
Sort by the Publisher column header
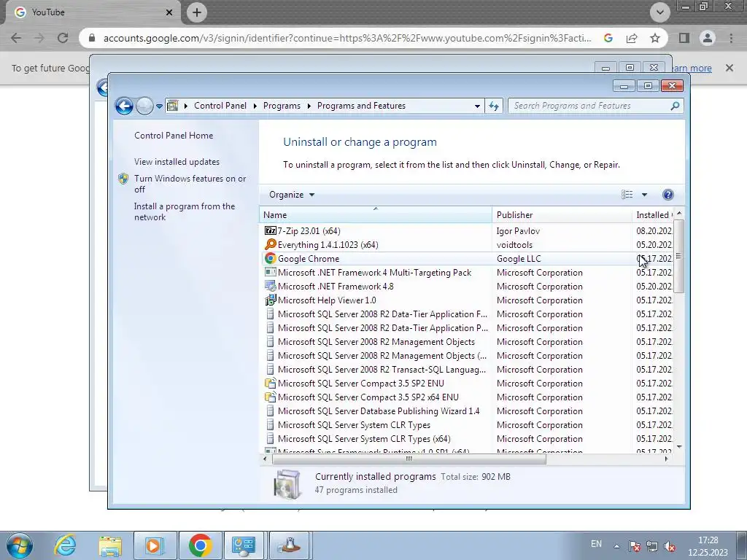pyautogui.click(x=562, y=215)
